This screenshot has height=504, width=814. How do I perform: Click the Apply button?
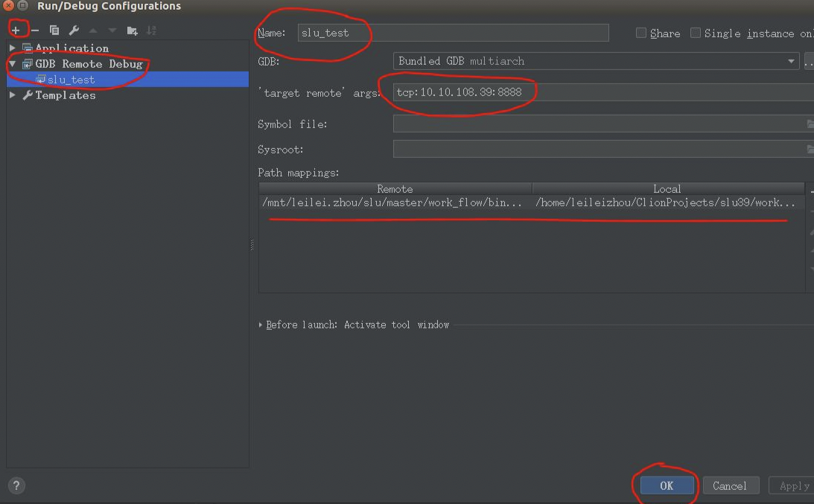(791, 486)
